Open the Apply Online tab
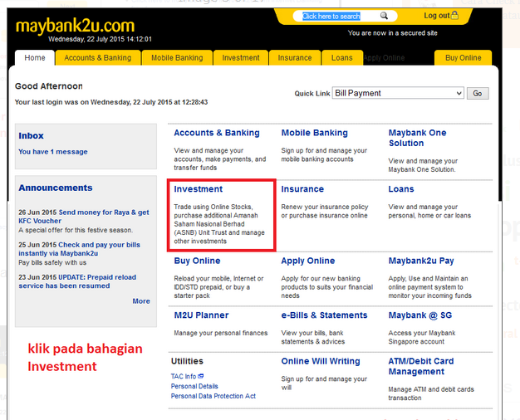 tap(384, 57)
